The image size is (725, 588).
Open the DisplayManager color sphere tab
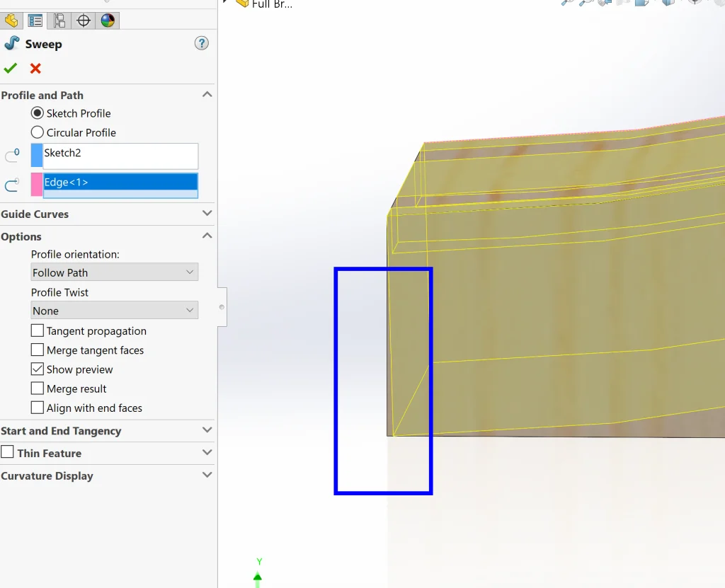[108, 21]
